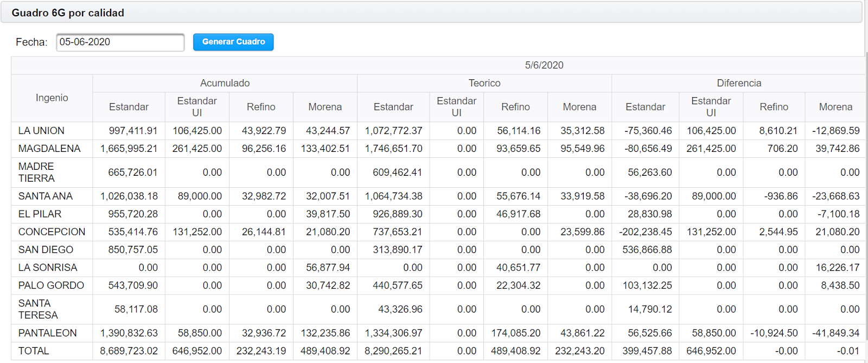
Task: Click the Teorico group header
Action: tap(484, 83)
